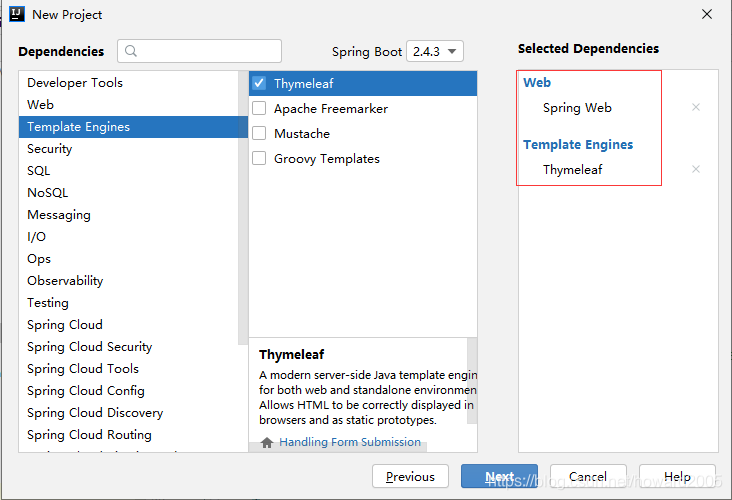Choose the SQL category
Screen dimensions: 732x500
[128, 170]
